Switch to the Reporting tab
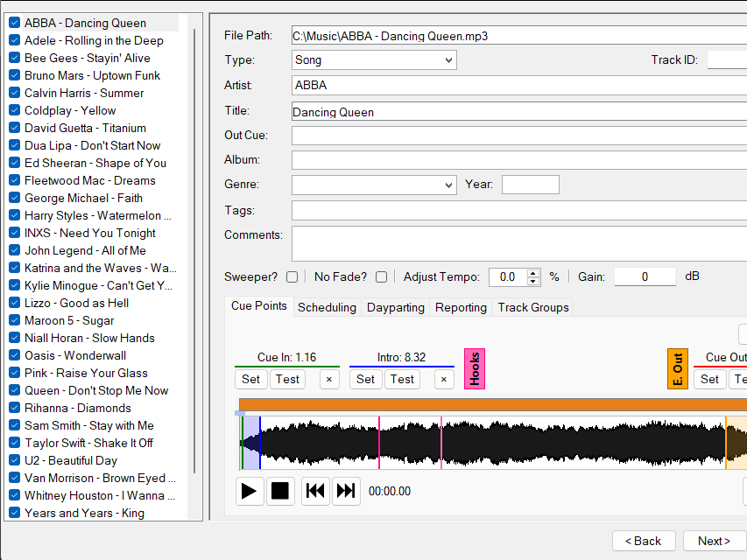The height and width of the screenshot is (560, 747). click(461, 308)
